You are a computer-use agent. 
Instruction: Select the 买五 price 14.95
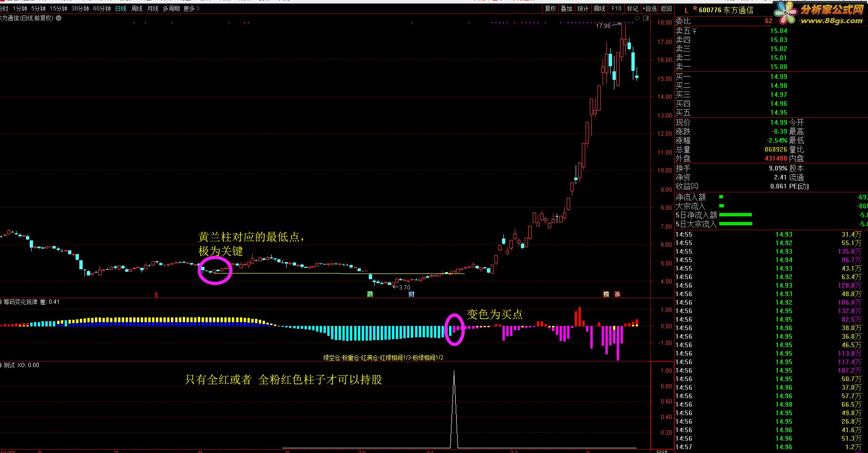779,112
